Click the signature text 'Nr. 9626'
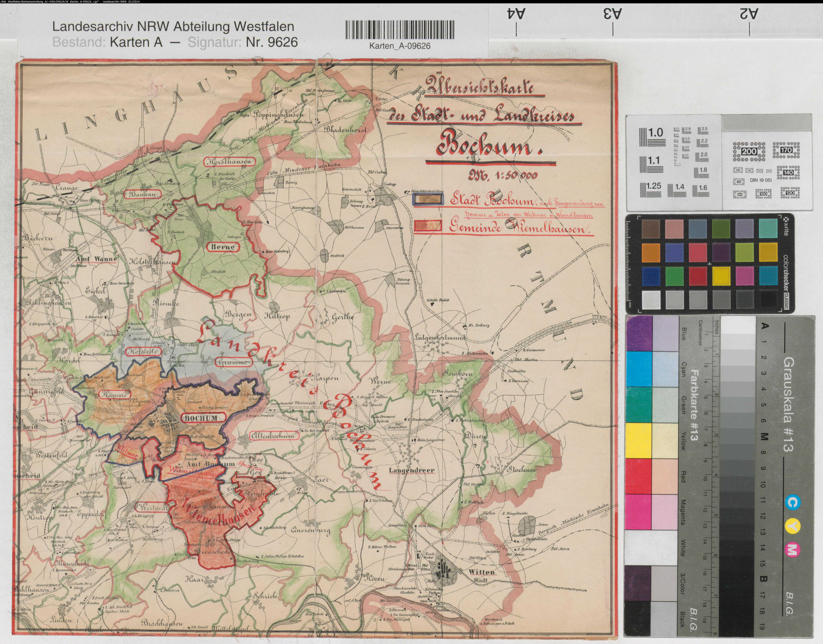This screenshot has height=644, width=823. tap(271, 42)
